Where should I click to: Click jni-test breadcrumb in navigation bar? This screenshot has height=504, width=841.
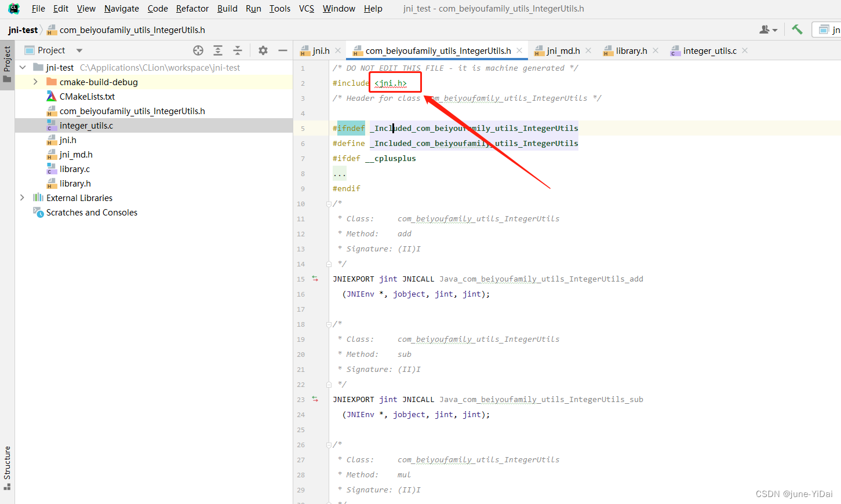coord(23,30)
